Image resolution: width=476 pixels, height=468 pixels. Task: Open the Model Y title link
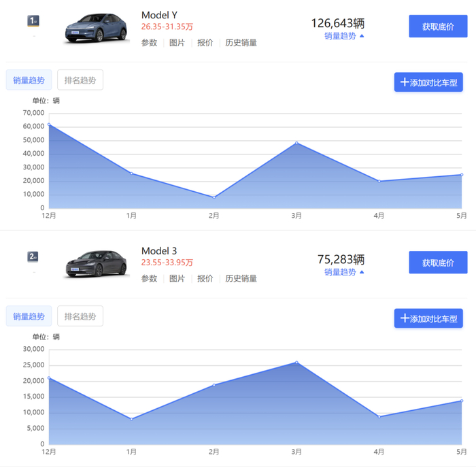click(159, 15)
